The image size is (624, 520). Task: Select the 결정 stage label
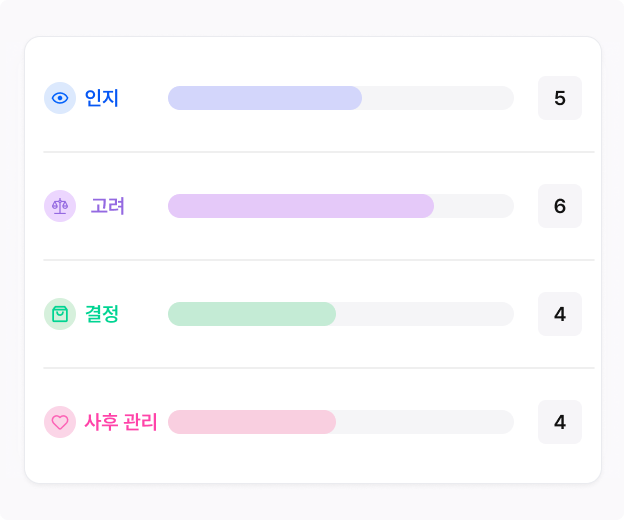[102, 314]
